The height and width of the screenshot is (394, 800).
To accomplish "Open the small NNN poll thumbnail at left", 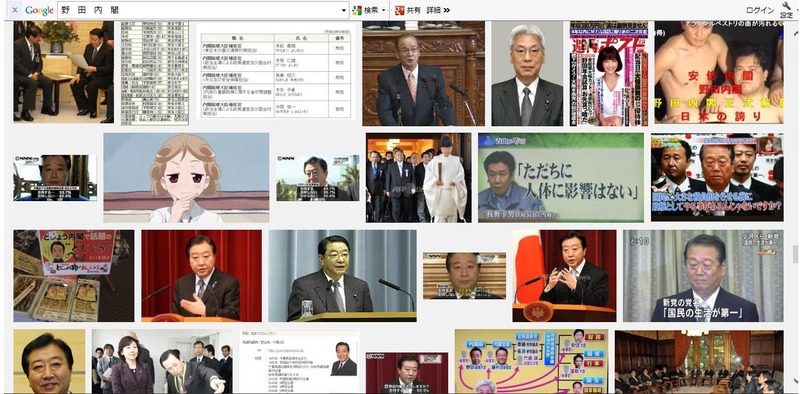I will pyautogui.click(x=55, y=178).
